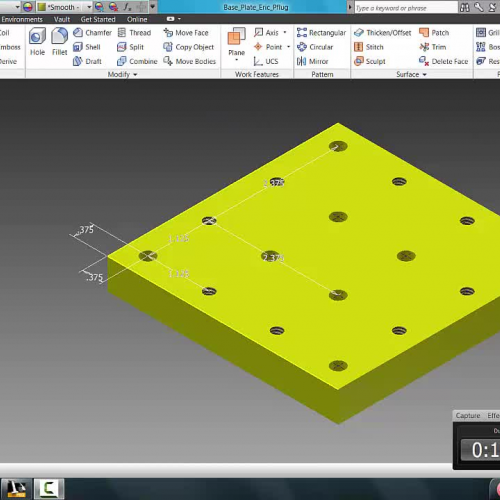This screenshot has width=500, height=500.
Task: Open the Camtasia taskbar icon
Action: point(49,489)
